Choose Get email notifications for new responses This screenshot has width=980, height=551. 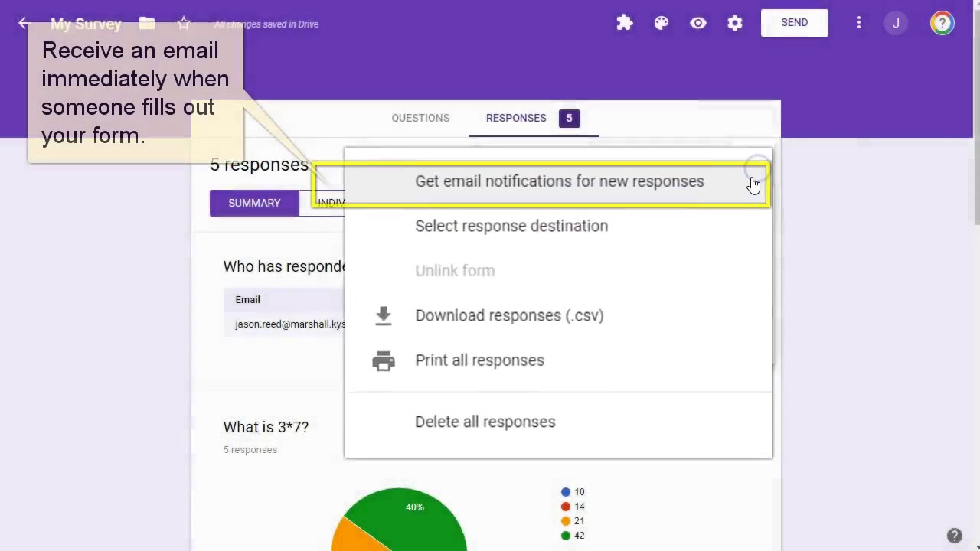click(559, 181)
